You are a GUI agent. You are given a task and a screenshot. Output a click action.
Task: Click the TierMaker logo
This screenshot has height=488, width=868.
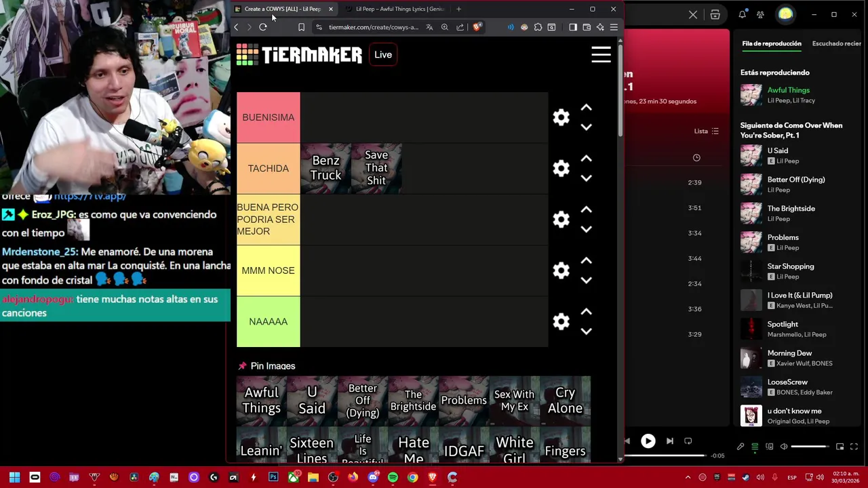(x=299, y=55)
